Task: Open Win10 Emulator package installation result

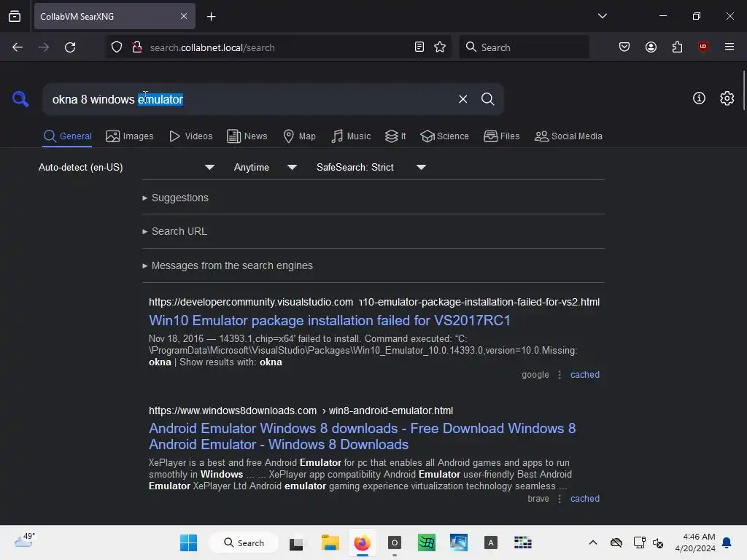Action: tap(329, 321)
